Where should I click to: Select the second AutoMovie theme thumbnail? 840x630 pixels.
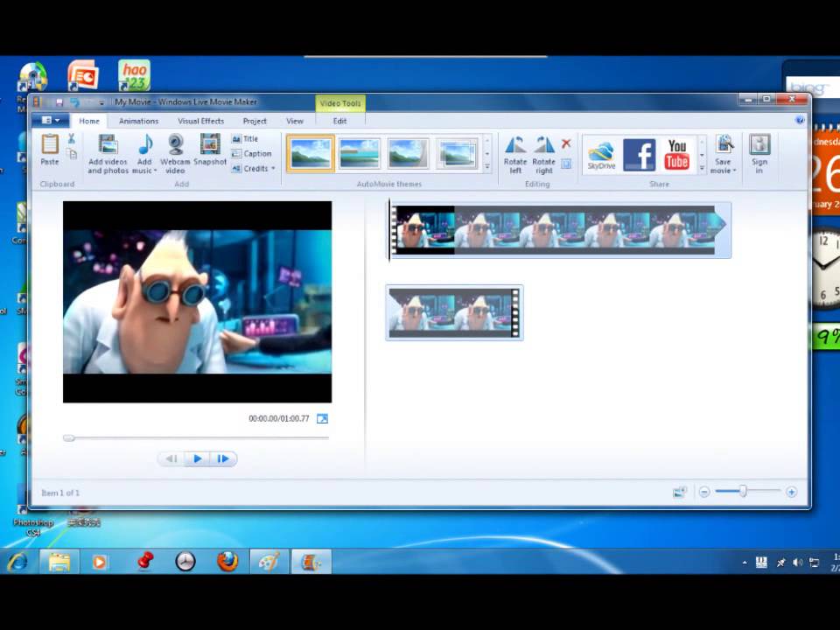[360, 153]
